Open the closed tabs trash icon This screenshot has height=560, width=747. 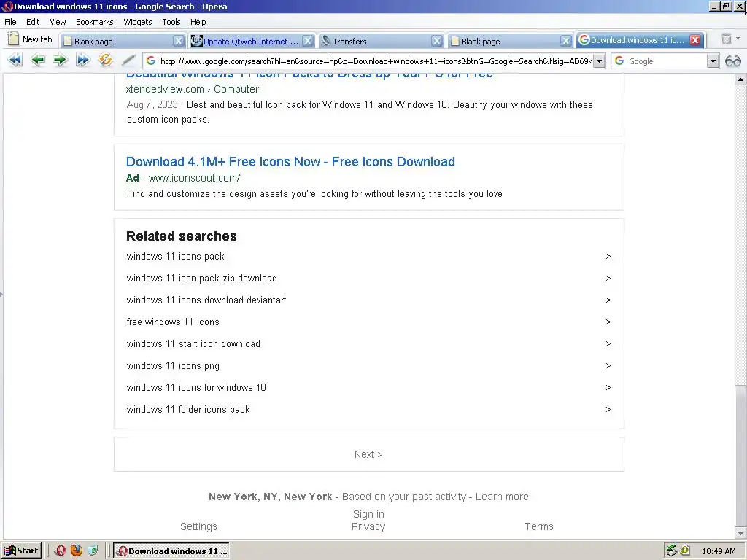(726, 39)
